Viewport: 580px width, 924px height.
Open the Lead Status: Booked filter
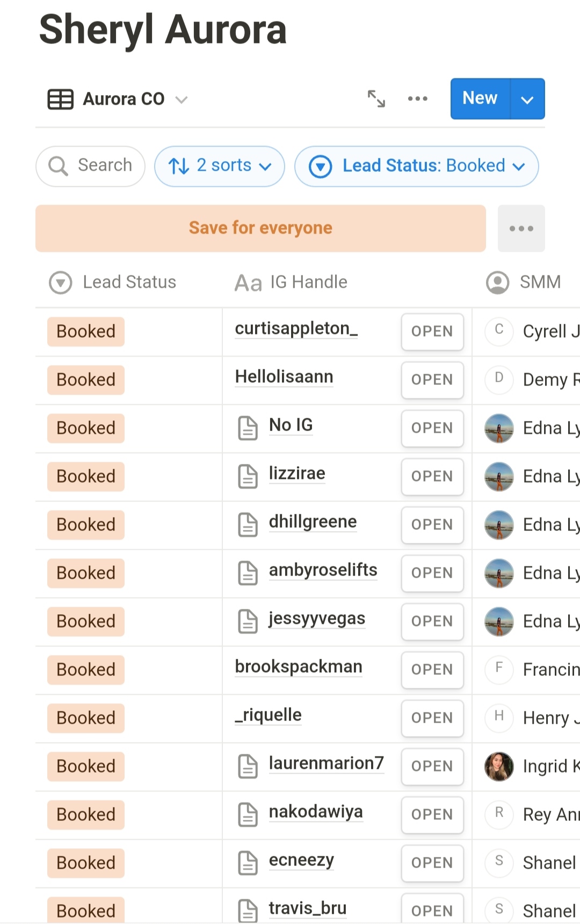point(416,166)
